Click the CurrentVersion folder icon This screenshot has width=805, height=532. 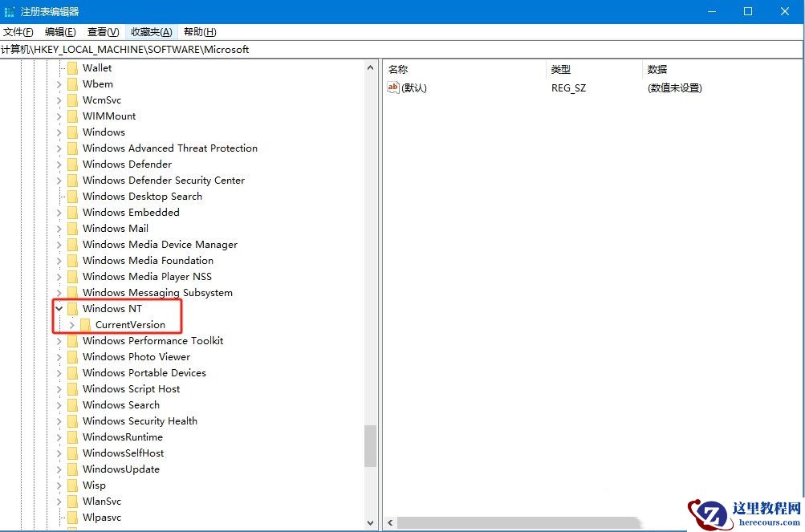83,324
